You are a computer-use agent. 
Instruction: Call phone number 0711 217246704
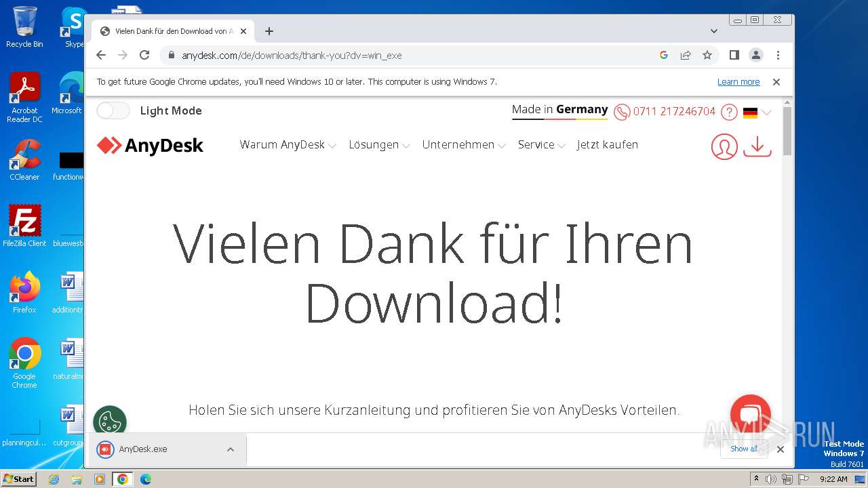click(x=674, y=112)
